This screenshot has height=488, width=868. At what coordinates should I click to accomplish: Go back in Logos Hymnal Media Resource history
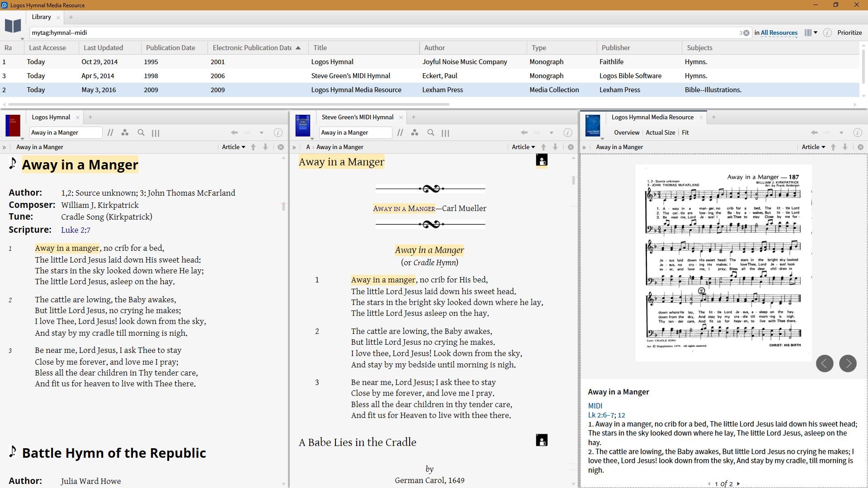pos(814,133)
